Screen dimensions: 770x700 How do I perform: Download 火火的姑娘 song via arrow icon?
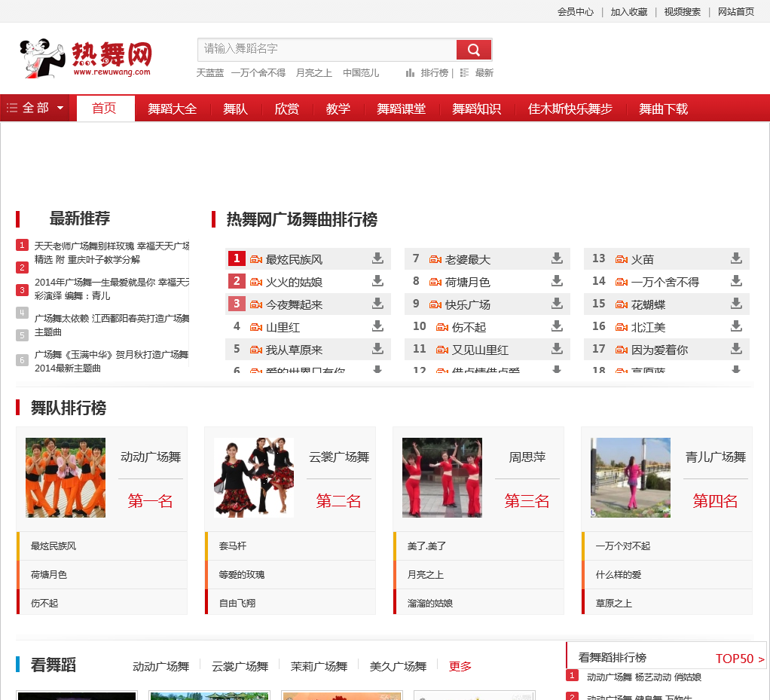pyautogui.click(x=377, y=280)
